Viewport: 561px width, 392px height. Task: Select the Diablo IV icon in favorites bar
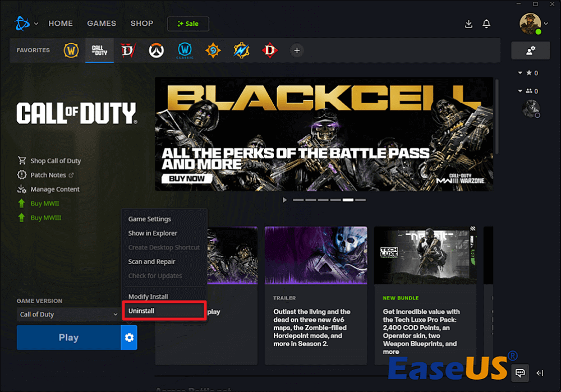(x=128, y=50)
